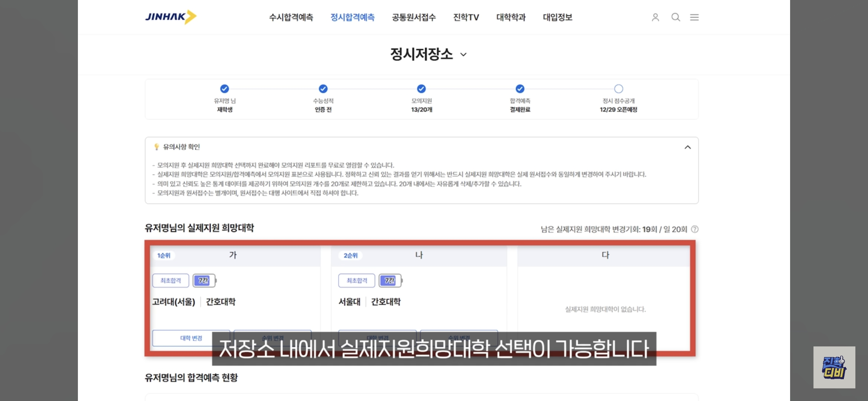This screenshot has height=401, width=868.
Task: Click the 최초합격 badge under 서울대
Action: coord(356,281)
